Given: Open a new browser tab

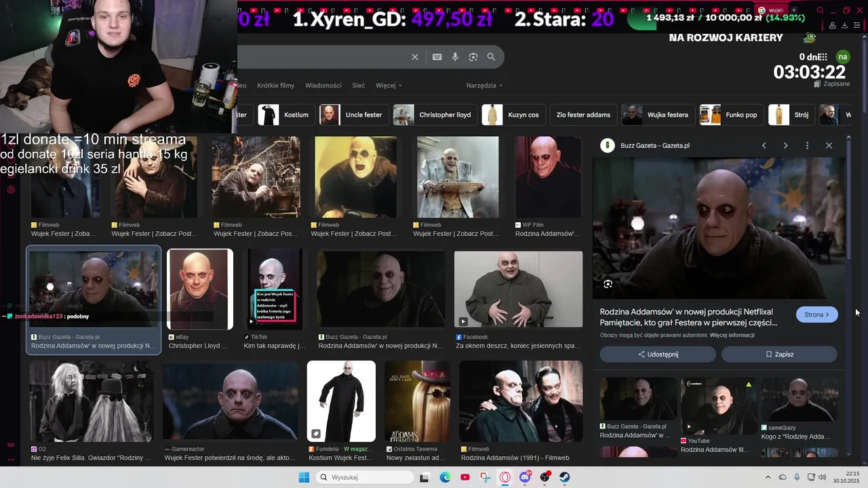Looking at the screenshot, I should pos(794,10).
